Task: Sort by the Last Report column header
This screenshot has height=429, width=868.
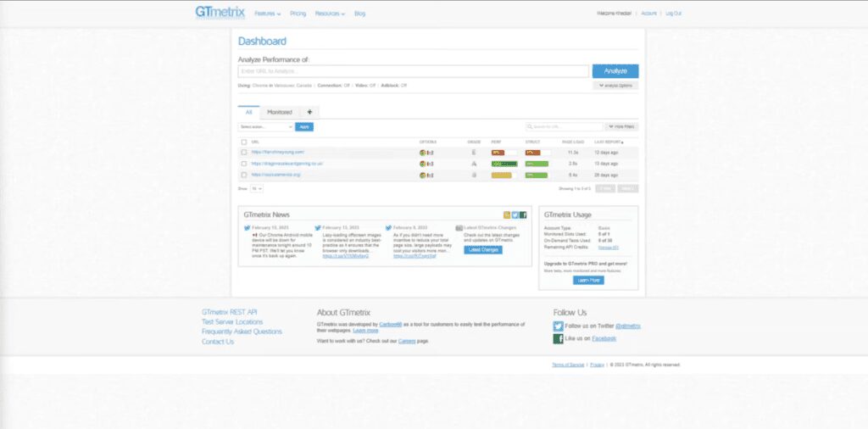Action: (x=607, y=142)
